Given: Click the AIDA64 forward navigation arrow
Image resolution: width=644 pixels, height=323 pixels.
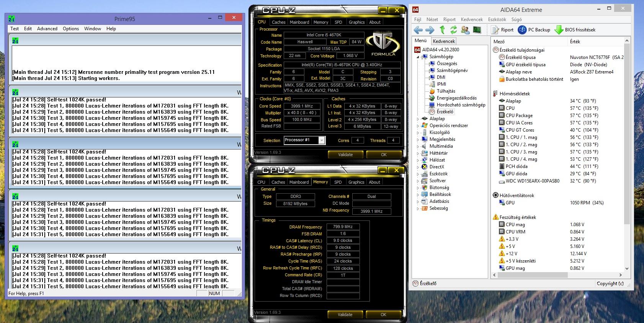Looking at the screenshot, I should 430,30.
